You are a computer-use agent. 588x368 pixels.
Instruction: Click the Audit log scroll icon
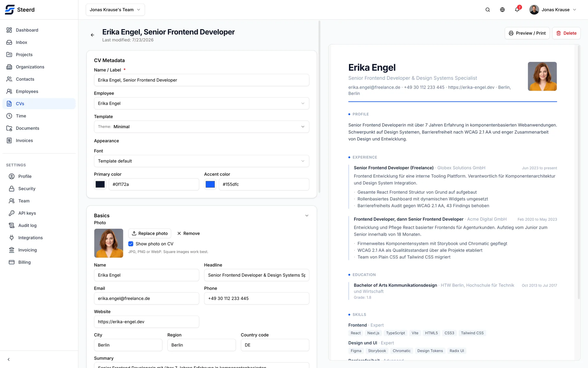pyautogui.click(x=12, y=226)
